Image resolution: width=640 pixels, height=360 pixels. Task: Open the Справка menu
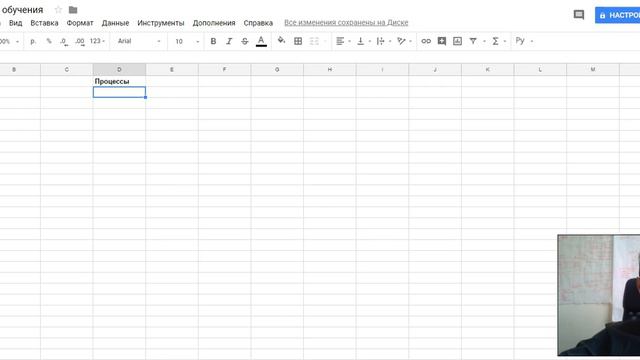258,23
